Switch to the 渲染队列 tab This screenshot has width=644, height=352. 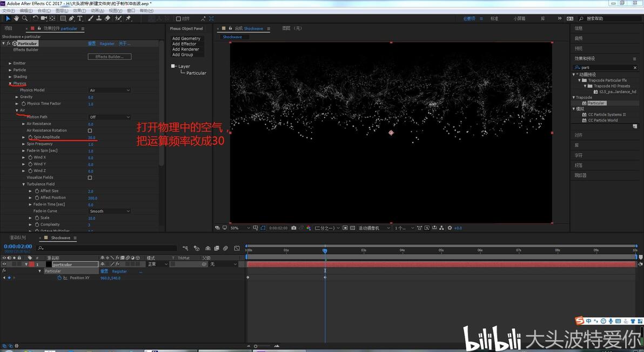pyautogui.click(x=18, y=238)
